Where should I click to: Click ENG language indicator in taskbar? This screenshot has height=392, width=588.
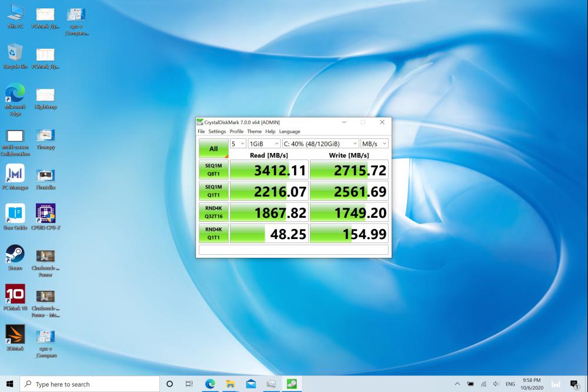[x=510, y=384]
